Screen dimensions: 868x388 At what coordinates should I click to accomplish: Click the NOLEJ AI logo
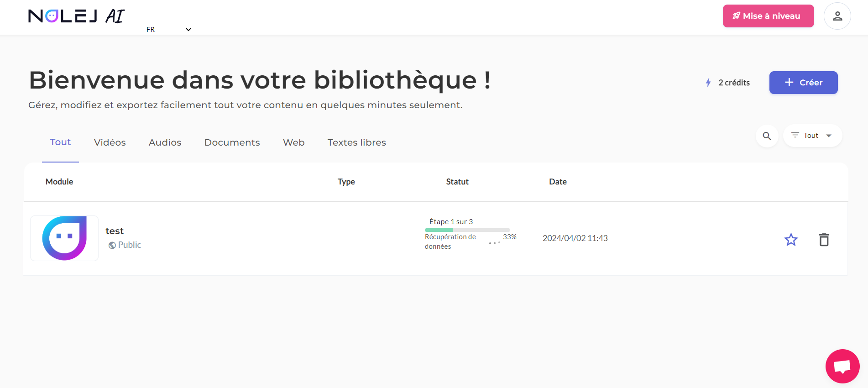tap(76, 16)
